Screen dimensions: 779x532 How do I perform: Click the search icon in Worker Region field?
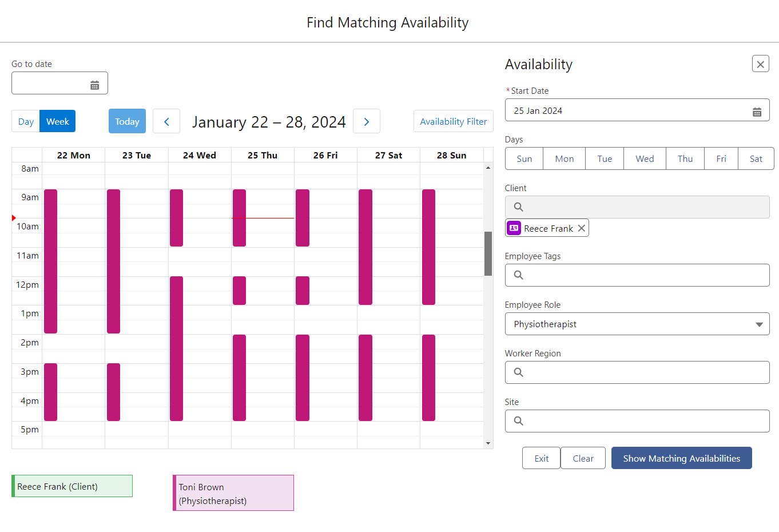click(518, 372)
